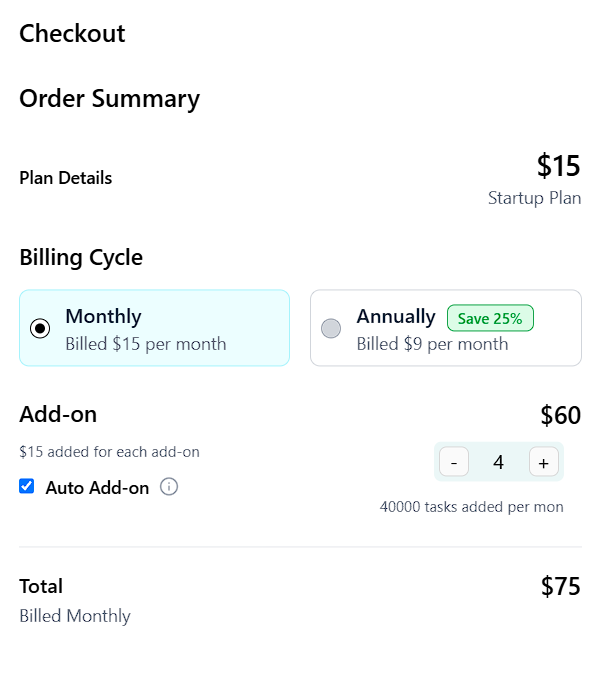Click the add-on quantity field showing 4

point(498,462)
